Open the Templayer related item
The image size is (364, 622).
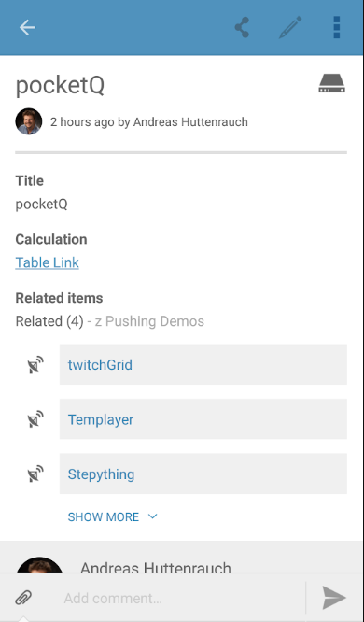tap(203, 419)
